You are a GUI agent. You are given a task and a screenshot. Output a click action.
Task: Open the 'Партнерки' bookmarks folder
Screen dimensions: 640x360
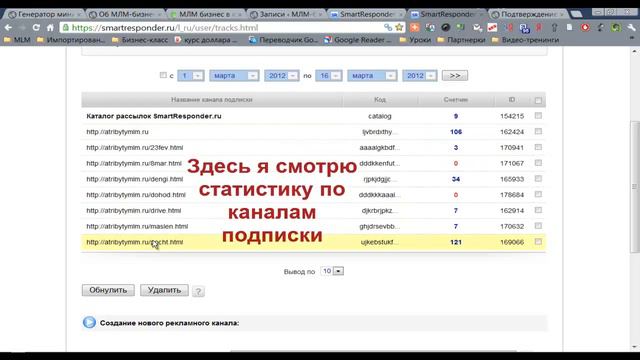pyautogui.click(x=461, y=40)
